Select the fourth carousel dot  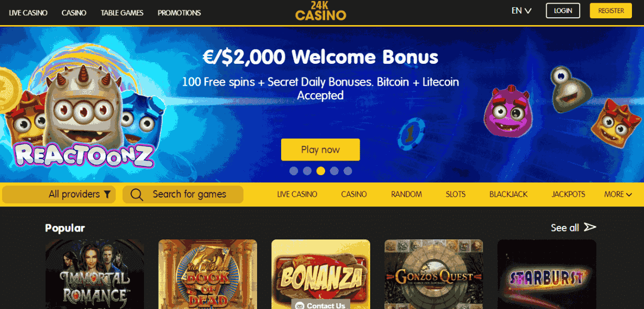pos(335,171)
